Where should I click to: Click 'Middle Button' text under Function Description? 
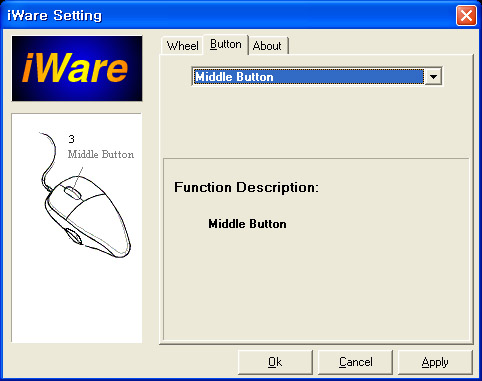pos(247,224)
